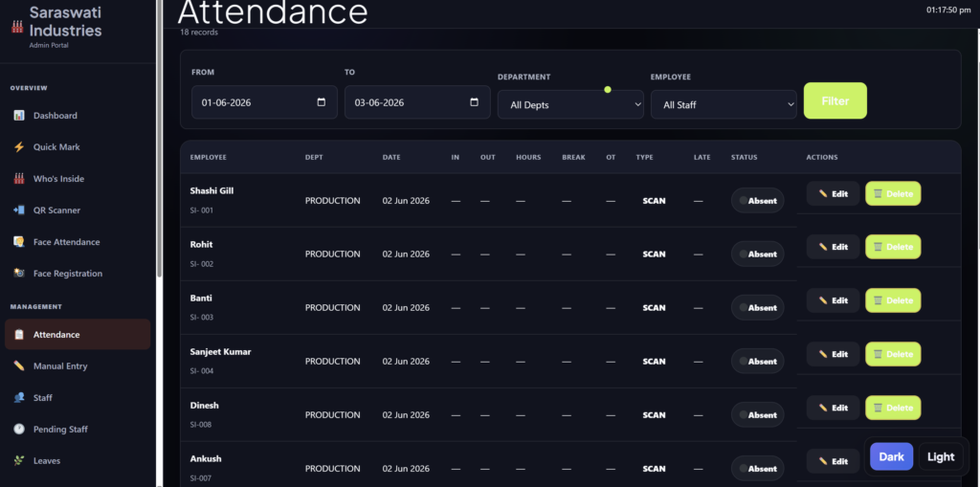Click the Leaves plant icon
This screenshot has width=980, height=487.
click(x=19, y=461)
